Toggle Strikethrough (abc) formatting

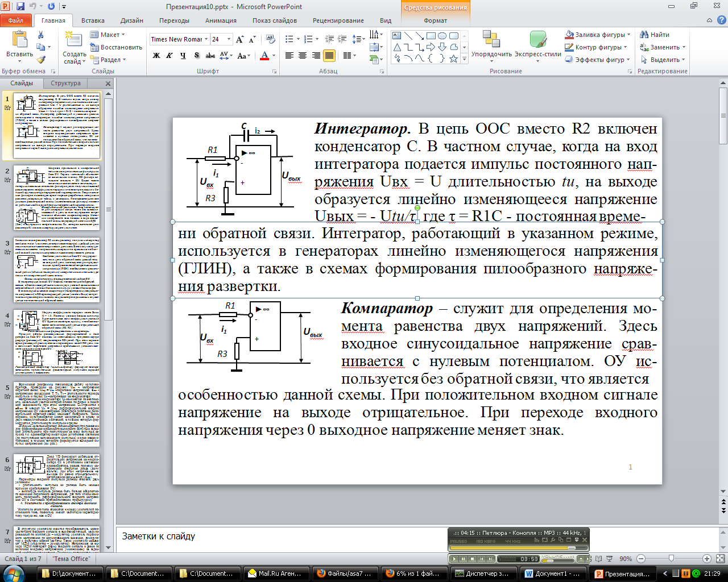pos(210,56)
